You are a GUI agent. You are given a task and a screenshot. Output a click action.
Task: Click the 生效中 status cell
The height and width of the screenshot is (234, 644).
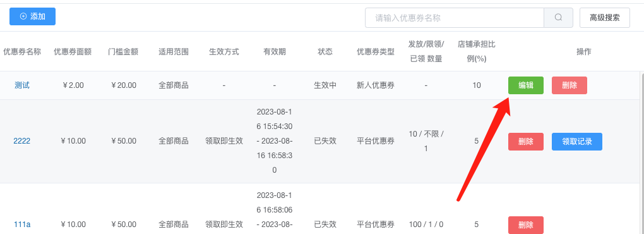[x=325, y=85]
